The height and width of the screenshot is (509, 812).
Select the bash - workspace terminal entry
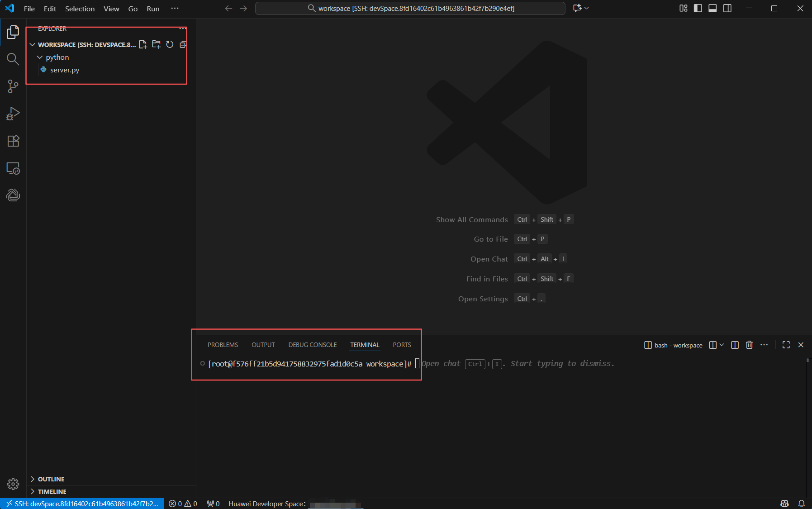[674, 345]
